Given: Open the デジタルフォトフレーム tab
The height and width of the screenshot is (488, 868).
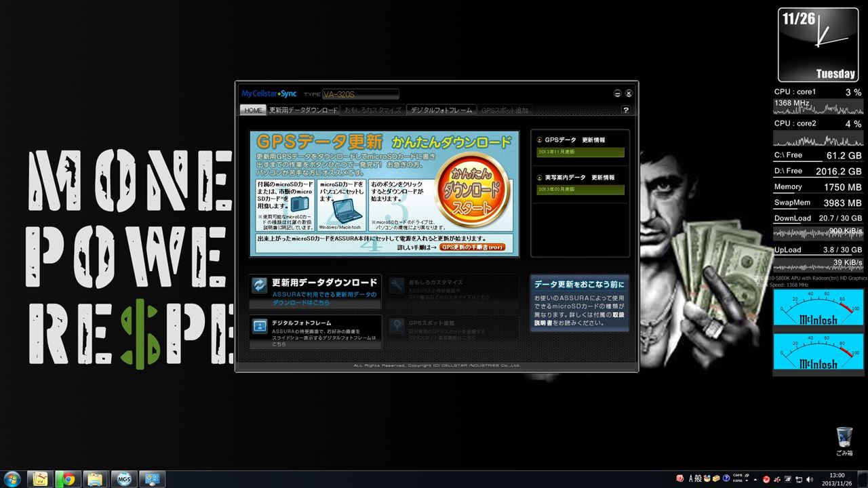Looking at the screenshot, I should point(441,110).
